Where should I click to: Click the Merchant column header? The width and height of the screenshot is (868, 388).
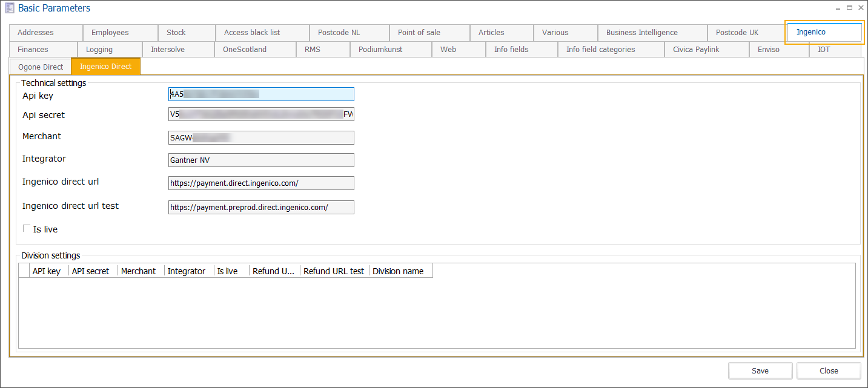point(138,271)
